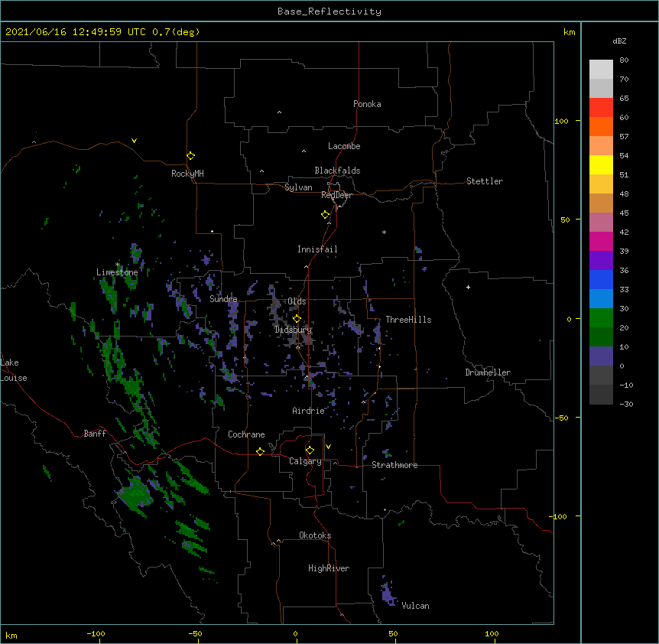659x644 pixels.
Task: Click the Airdrie map label
Action: 309,411
